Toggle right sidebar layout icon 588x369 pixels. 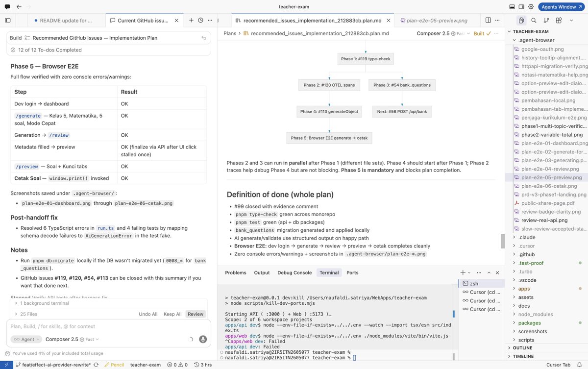pos(521,7)
